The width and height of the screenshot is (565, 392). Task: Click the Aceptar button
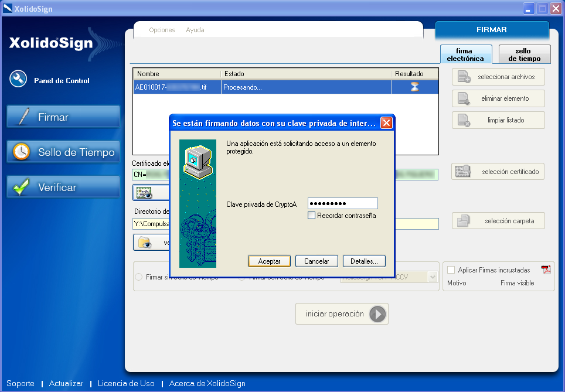269,261
